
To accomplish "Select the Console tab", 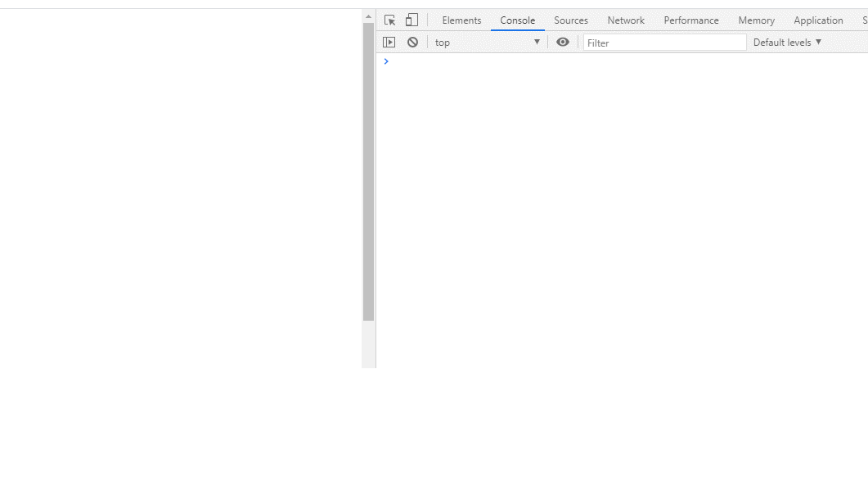I will click(x=518, y=20).
